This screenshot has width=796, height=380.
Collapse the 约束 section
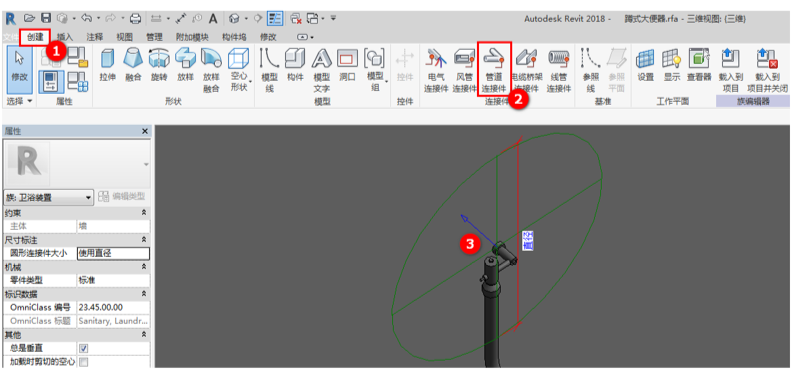(144, 213)
